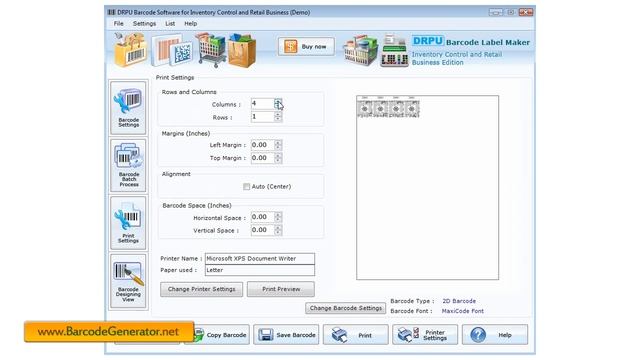The image size is (640, 360).
Task: Click the Rows input field
Action: [262, 117]
